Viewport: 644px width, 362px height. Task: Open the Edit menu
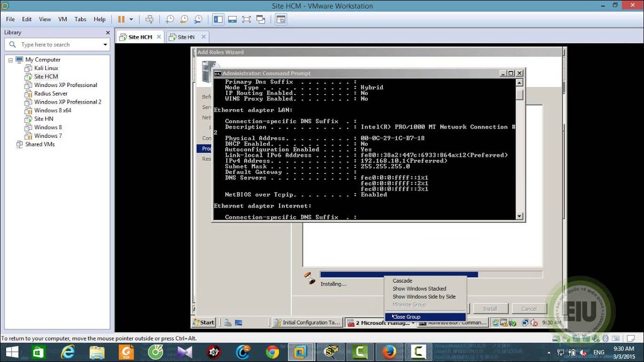tap(27, 19)
